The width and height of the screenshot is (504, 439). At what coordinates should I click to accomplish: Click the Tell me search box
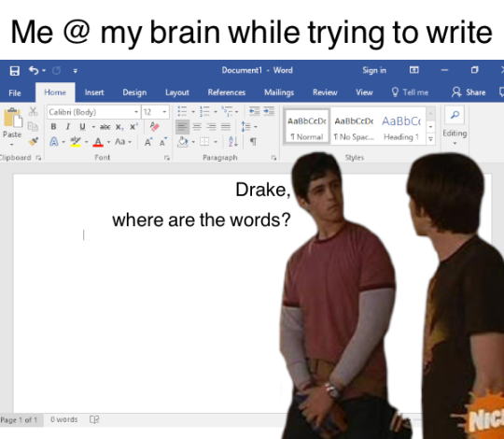click(x=410, y=92)
